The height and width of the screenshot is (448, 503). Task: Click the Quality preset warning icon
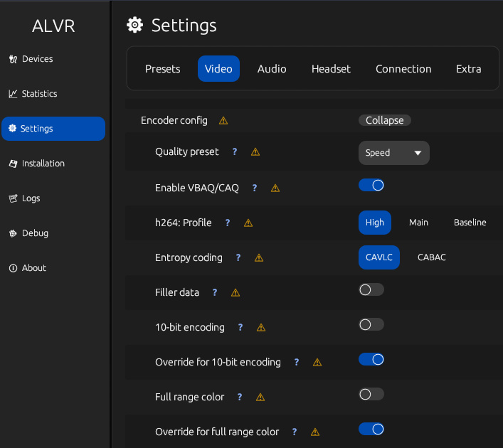pos(255,151)
